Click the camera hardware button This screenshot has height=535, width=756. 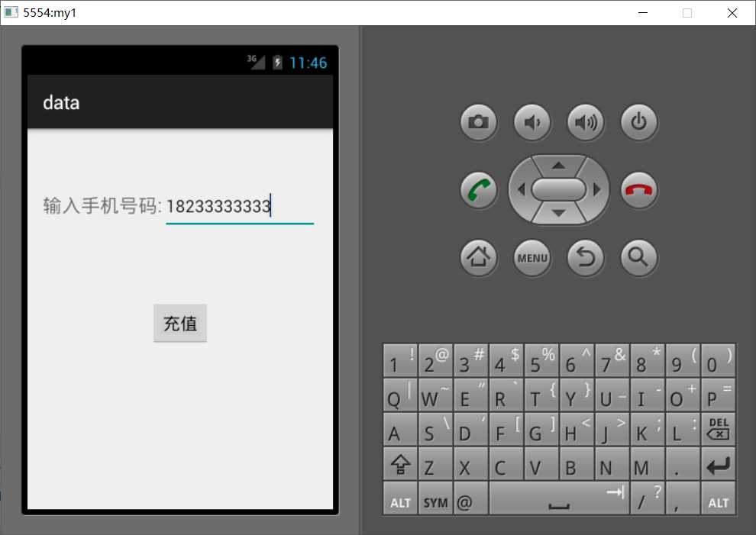pyautogui.click(x=478, y=122)
